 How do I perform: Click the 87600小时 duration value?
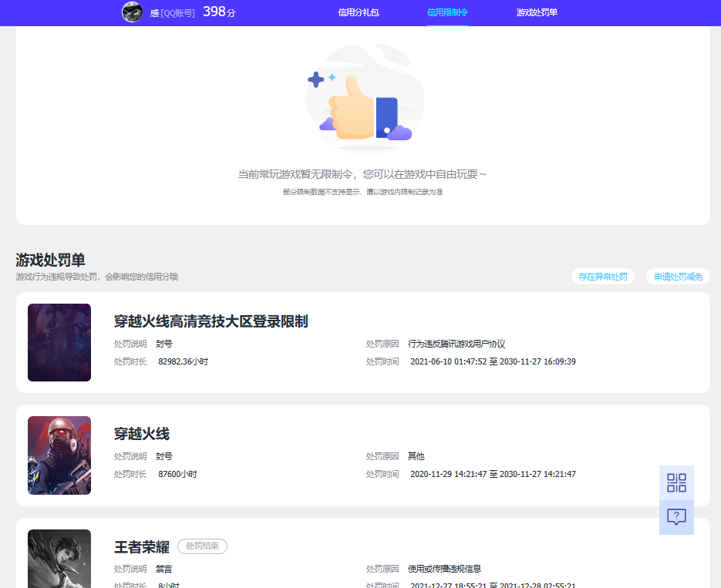pyautogui.click(x=177, y=474)
